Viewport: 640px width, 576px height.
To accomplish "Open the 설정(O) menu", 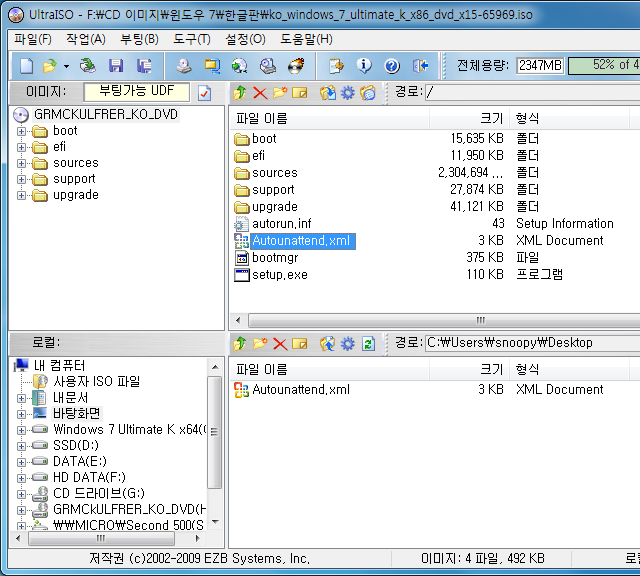I will coord(245,39).
